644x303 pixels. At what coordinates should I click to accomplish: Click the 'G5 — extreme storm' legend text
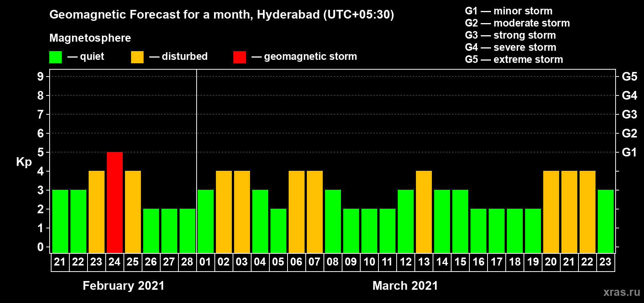[x=514, y=59]
